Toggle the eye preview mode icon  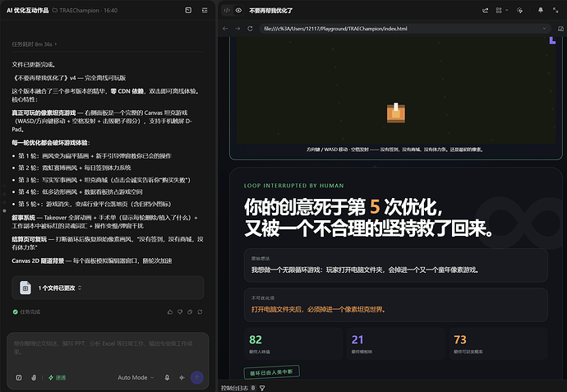coord(238,11)
